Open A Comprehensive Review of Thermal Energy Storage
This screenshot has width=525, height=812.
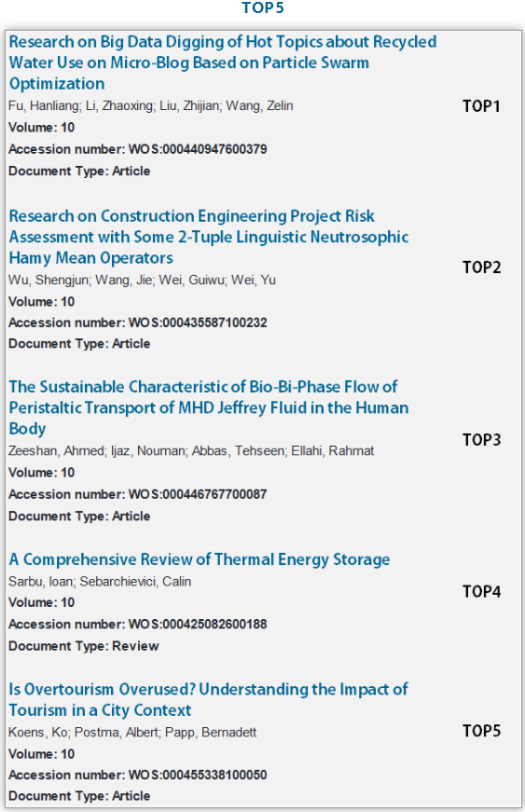(200, 559)
